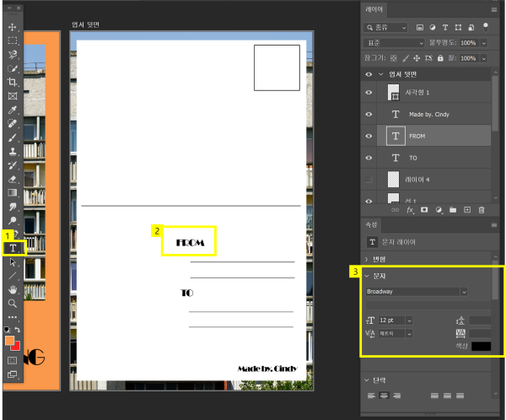Select the 레이어 panel tab
The image size is (506, 420).
tap(374, 9)
